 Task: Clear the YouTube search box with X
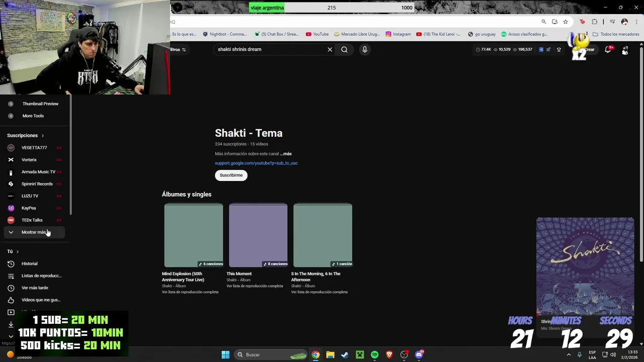click(330, 49)
